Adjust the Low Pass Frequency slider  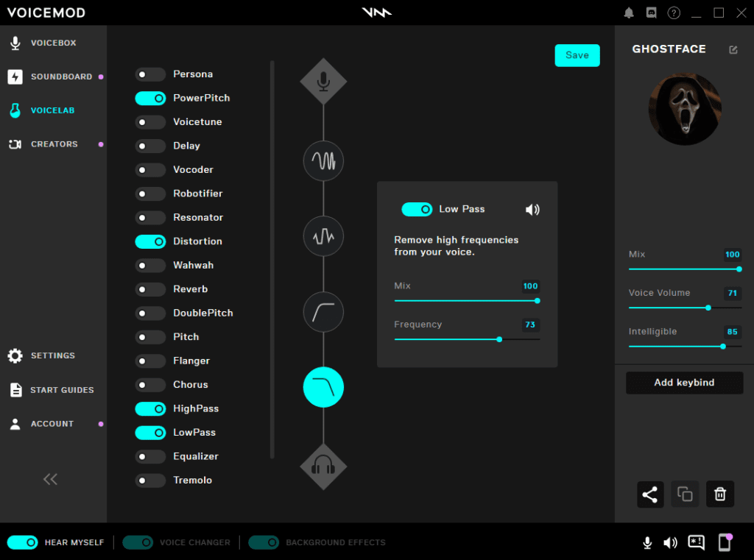(466, 339)
